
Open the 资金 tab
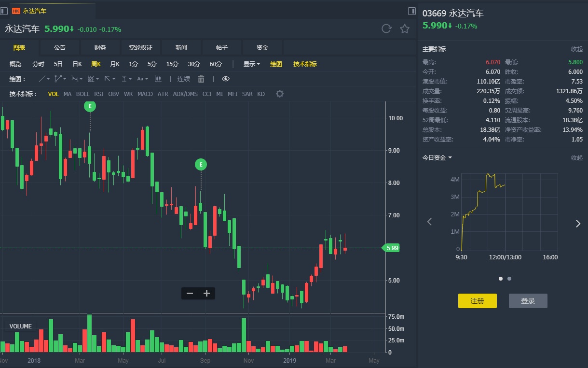(262, 48)
